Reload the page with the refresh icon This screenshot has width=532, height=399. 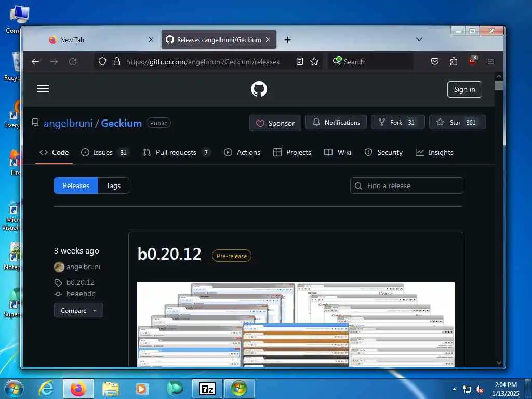tap(73, 62)
